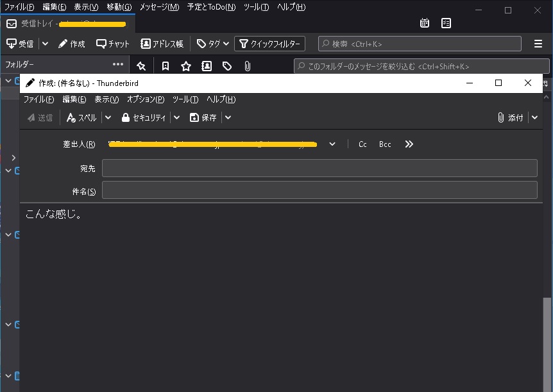Click into the 件名 subject field

click(319, 191)
